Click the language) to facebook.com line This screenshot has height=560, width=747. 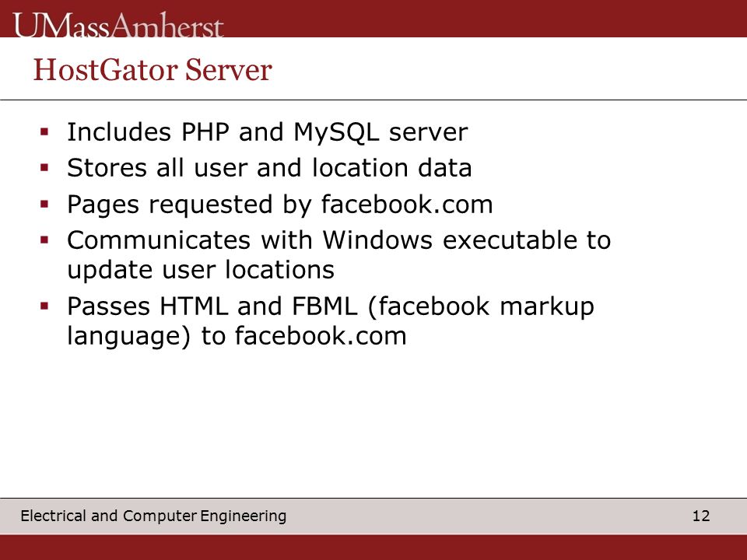[237, 336]
